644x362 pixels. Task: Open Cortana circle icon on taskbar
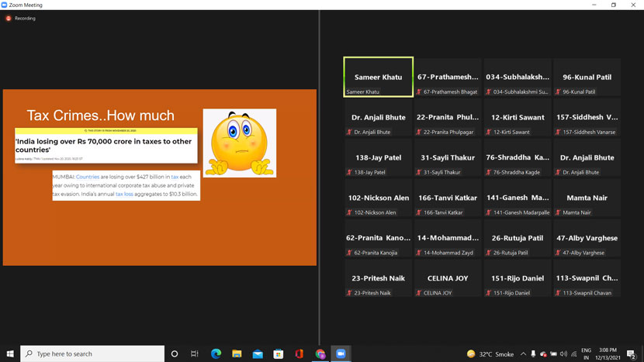tap(175, 353)
